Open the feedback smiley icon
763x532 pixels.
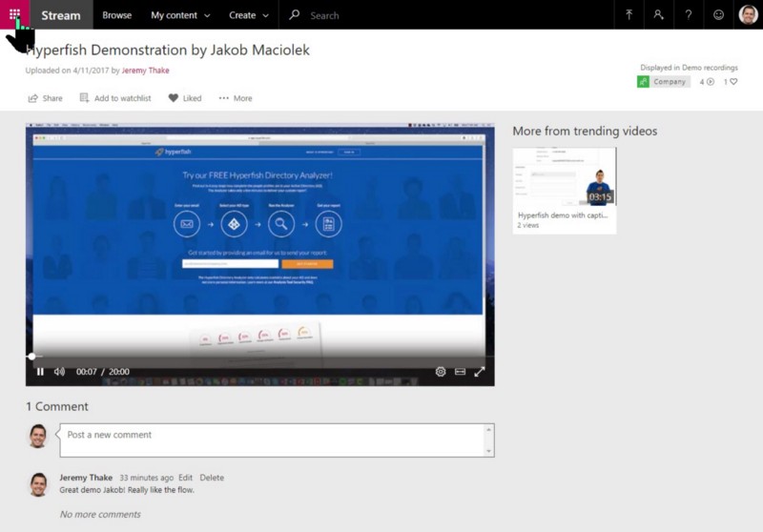point(718,15)
